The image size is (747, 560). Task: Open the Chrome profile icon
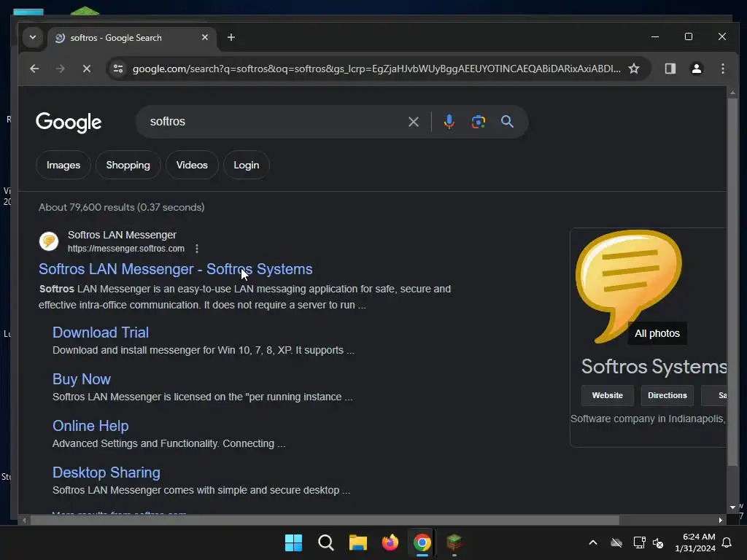pyautogui.click(x=697, y=69)
